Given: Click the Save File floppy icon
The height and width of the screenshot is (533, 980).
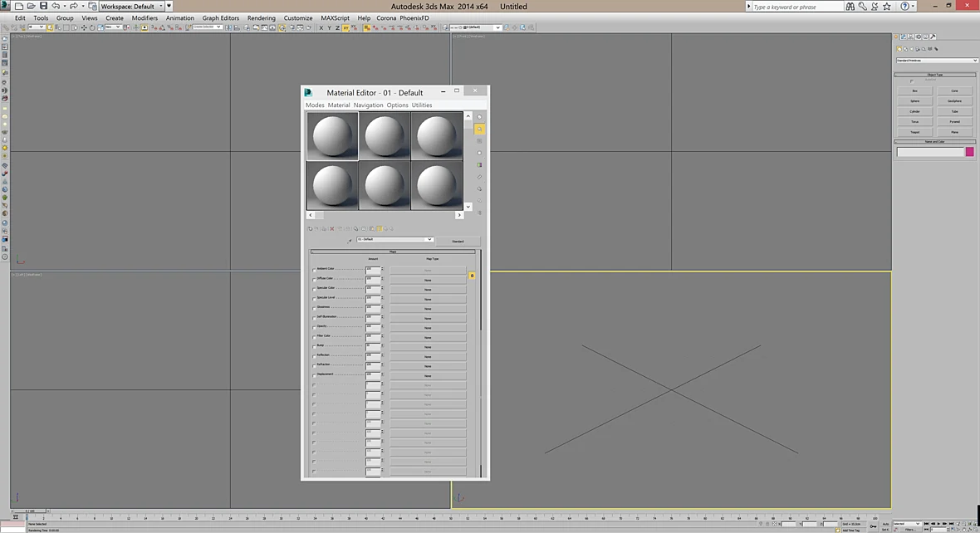Looking at the screenshot, I should [x=43, y=7].
